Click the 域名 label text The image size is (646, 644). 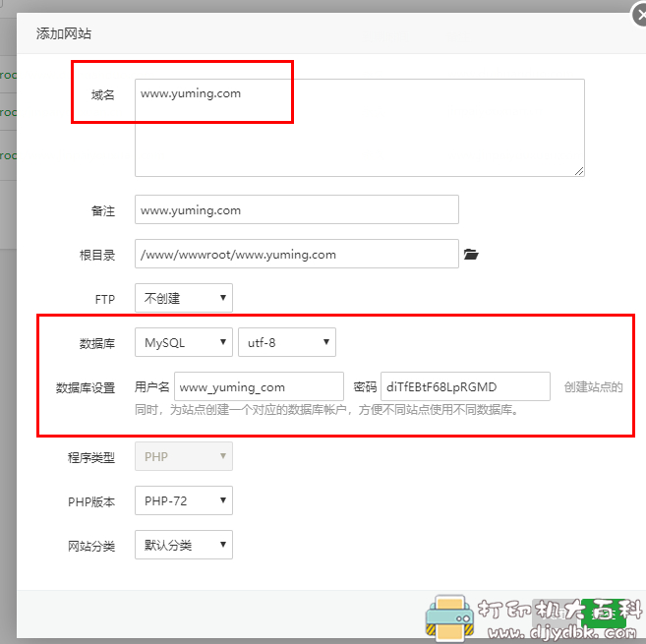[x=102, y=95]
